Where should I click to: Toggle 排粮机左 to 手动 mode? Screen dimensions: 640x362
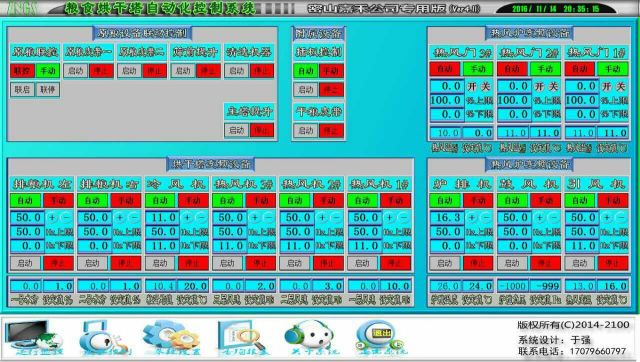tap(58, 200)
